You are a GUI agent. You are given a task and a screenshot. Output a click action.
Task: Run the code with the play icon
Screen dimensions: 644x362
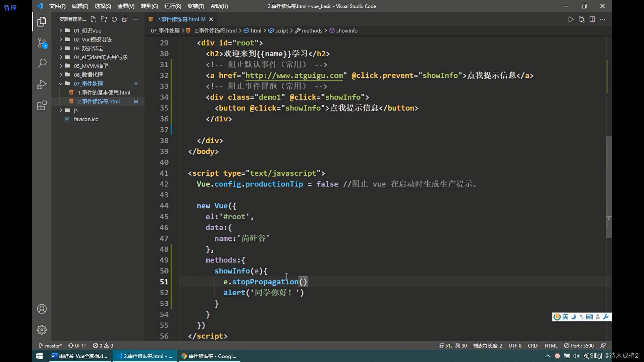pyautogui.click(x=571, y=19)
